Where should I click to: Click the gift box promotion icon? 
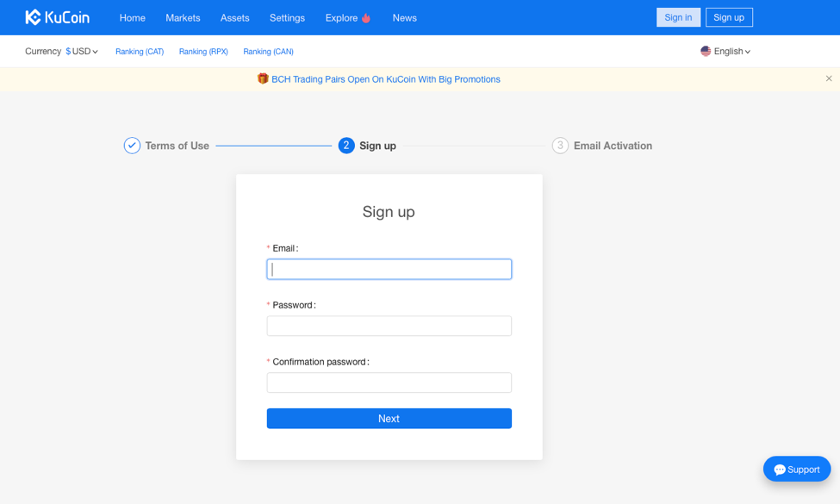(263, 78)
